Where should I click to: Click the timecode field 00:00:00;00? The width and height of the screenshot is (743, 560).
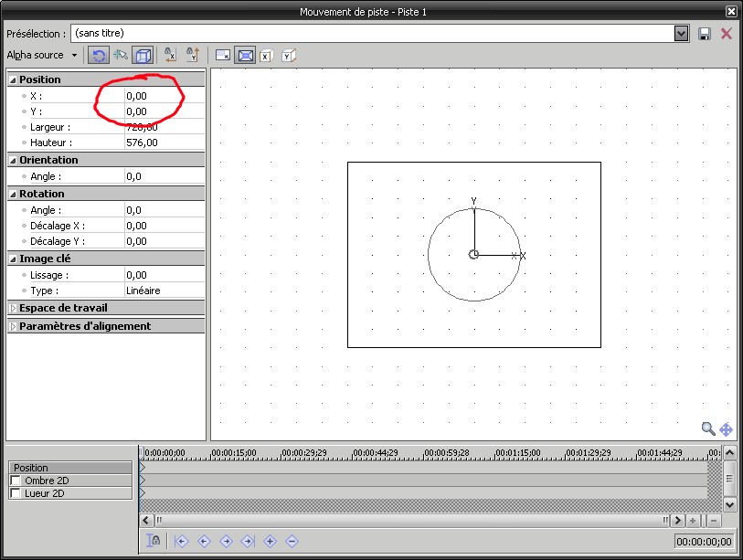pos(704,542)
